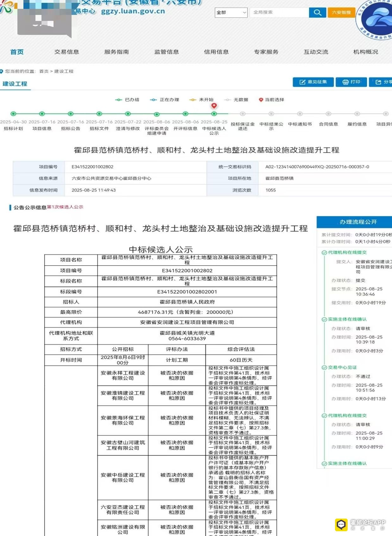Type in the 全局搜索 search field
Image resolution: width=392 pixels, height=536 pixels.
(x=280, y=12)
